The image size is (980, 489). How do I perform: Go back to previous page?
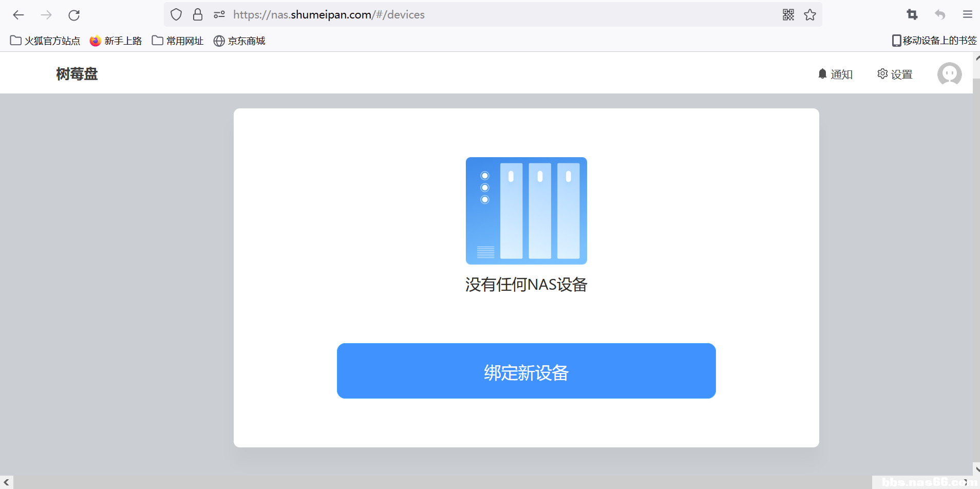pyautogui.click(x=18, y=15)
